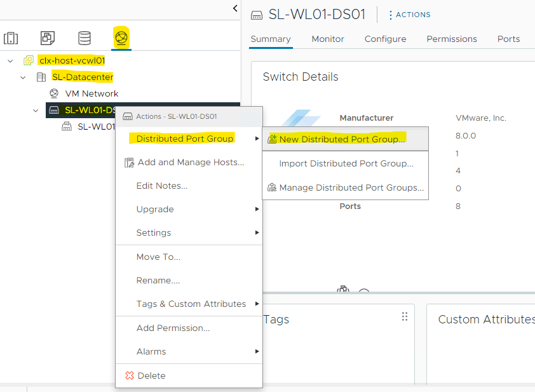535x392 pixels.
Task: Open the Hosts and Clusters inventory view
Action: [x=11, y=38]
